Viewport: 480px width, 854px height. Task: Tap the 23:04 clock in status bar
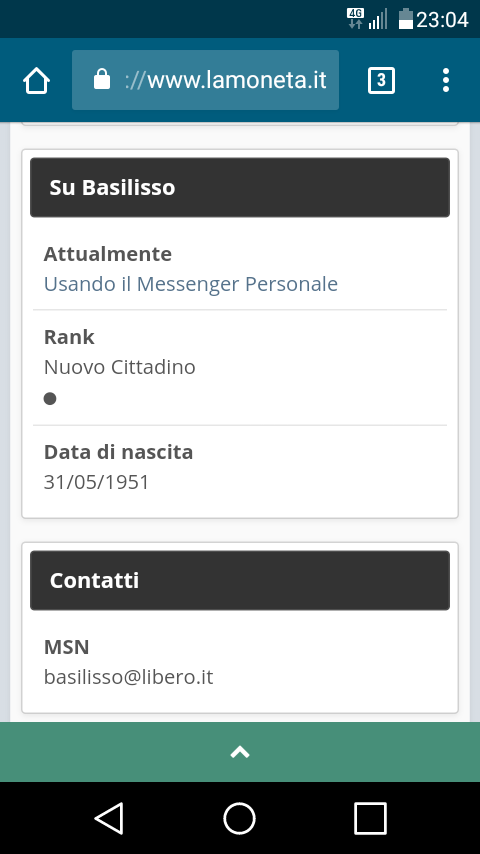pos(442,20)
